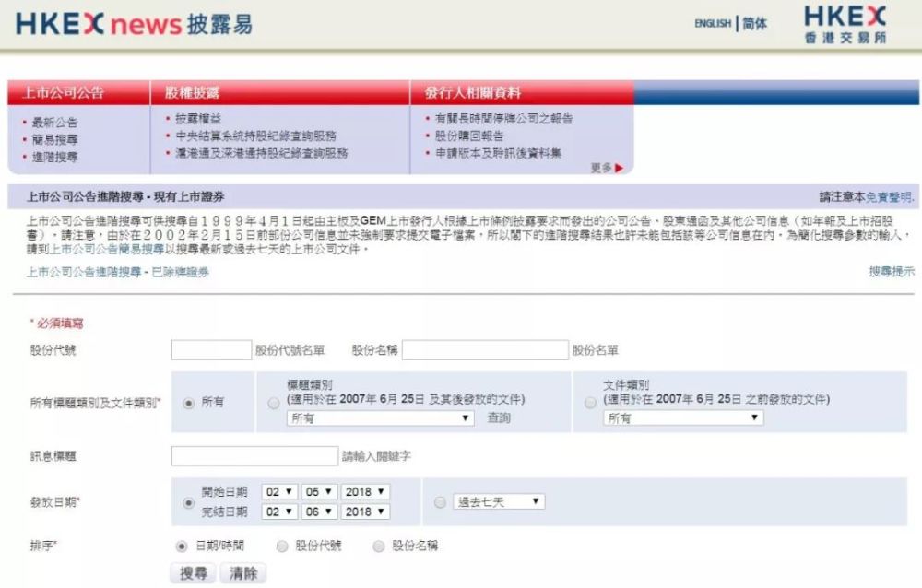Screen dimensions: 922x588
Task: Focus the 股份名稱 input field
Action: click(485, 350)
